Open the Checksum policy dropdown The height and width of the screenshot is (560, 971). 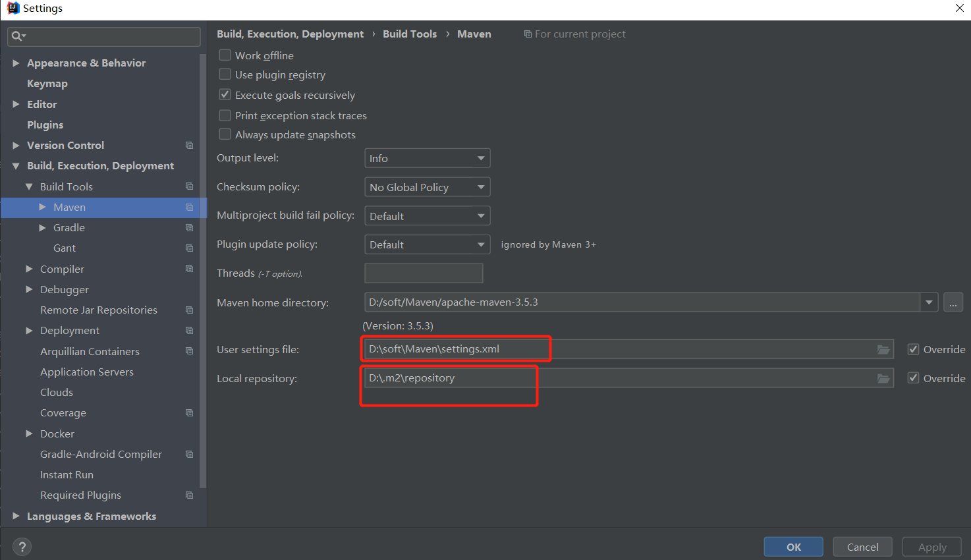click(x=427, y=186)
